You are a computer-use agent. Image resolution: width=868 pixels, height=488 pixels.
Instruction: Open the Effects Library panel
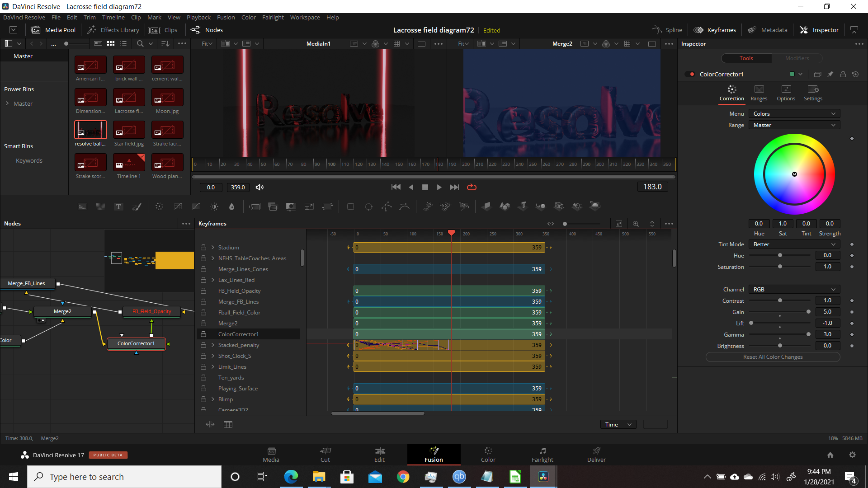113,30
